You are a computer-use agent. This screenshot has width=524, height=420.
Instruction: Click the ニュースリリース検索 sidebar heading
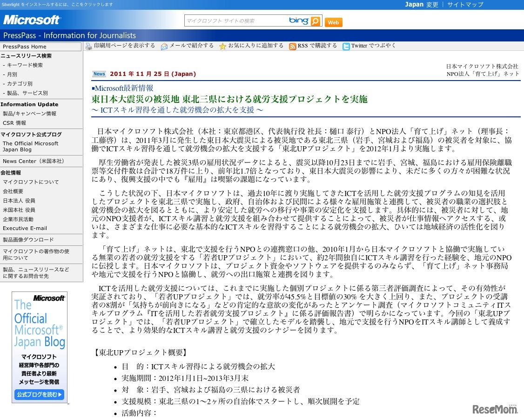point(26,56)
